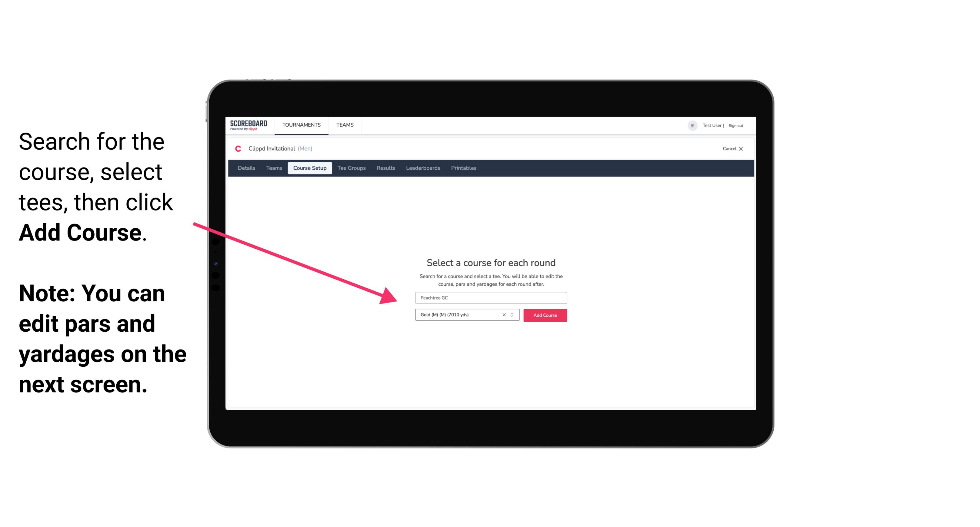
Task: Click the Results tab
Action: pos(385,168)
